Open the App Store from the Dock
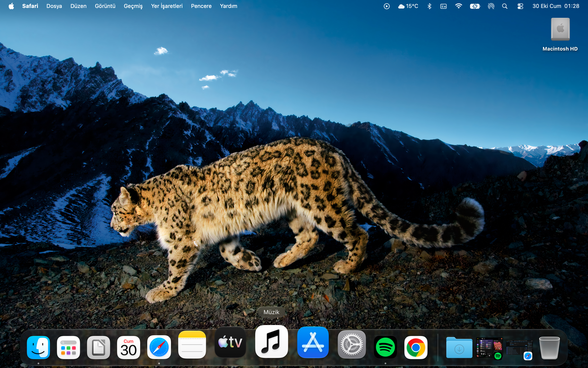The height and width of the screenshot is (368, 588). tap(313, 342)
